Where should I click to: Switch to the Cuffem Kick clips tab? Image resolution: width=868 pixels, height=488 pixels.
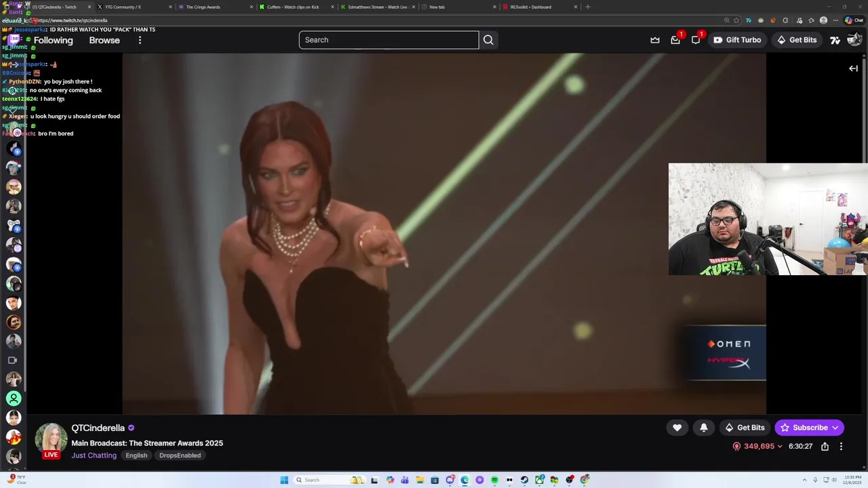[295, 7]
